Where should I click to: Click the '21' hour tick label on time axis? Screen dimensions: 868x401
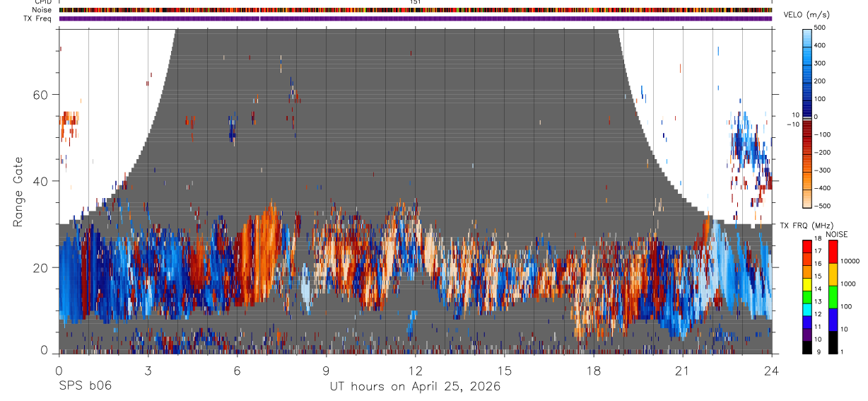[x=683, y=370]
